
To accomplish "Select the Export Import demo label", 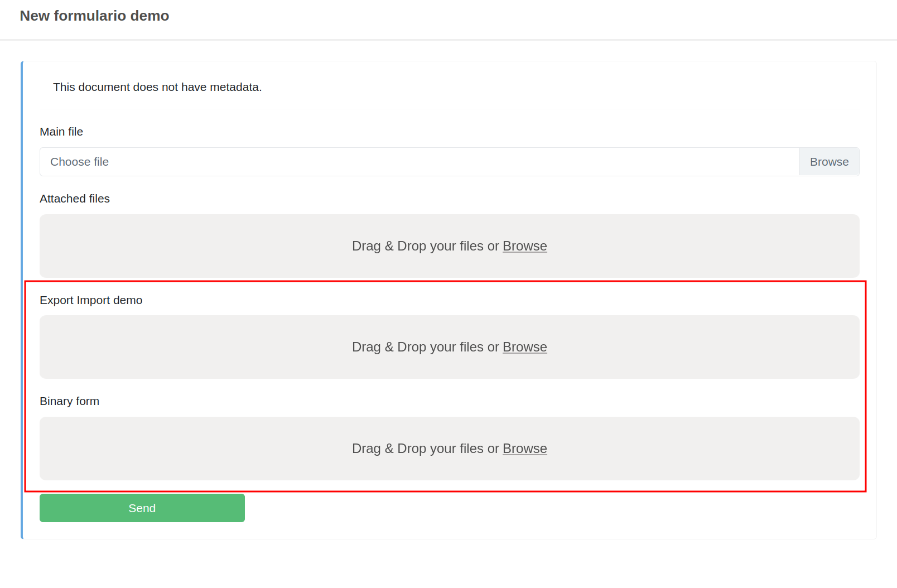I will point(91,300).
